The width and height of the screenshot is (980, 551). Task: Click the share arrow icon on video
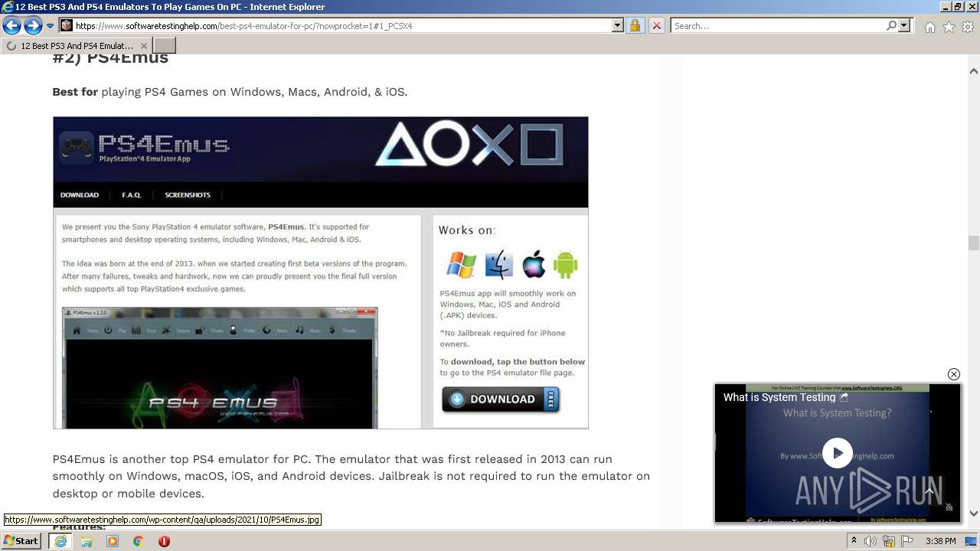pyautogui.click(x=844, y=397)
